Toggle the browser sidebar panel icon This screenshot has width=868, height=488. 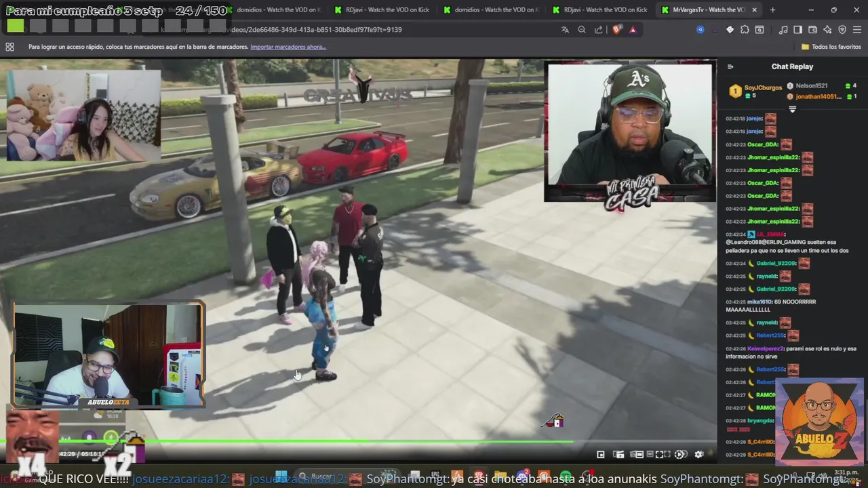(x=797, y=30)
